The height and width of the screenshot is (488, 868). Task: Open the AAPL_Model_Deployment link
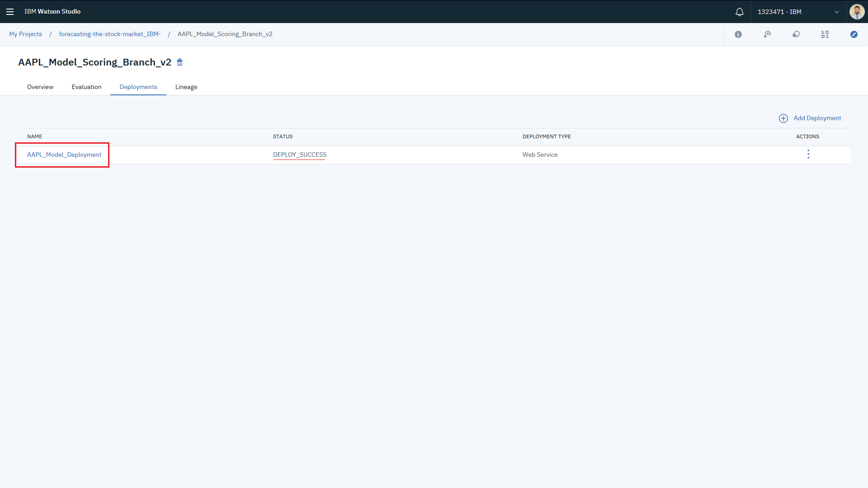64,155
